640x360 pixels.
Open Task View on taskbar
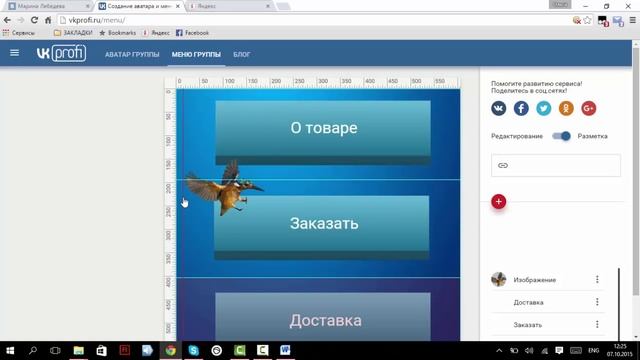[55, 350]
